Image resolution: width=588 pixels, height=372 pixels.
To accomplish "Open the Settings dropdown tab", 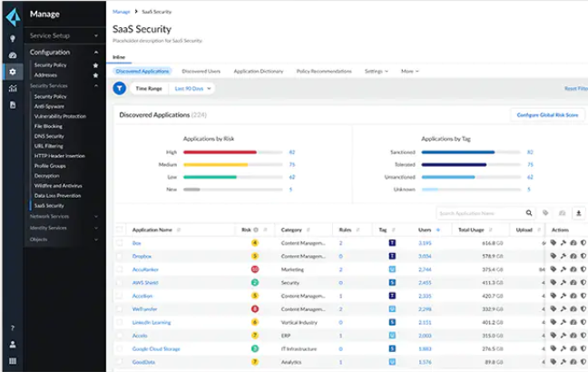I will click(x=377, y=72).
